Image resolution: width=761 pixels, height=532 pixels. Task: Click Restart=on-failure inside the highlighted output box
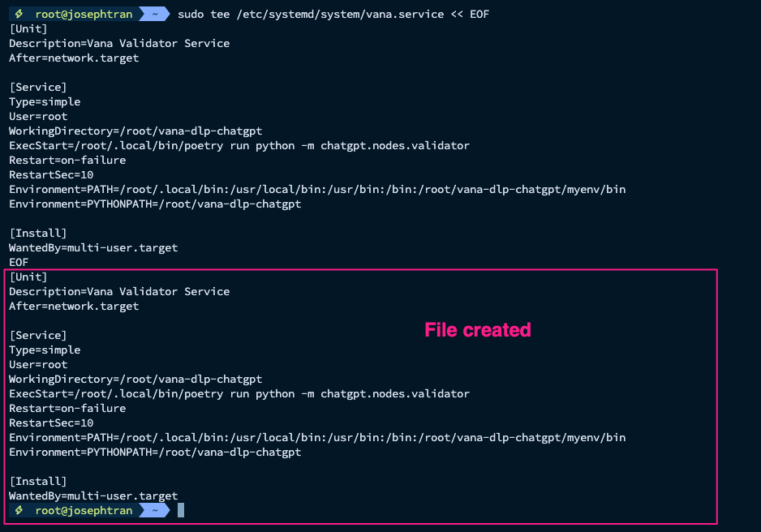click(67, 408)
